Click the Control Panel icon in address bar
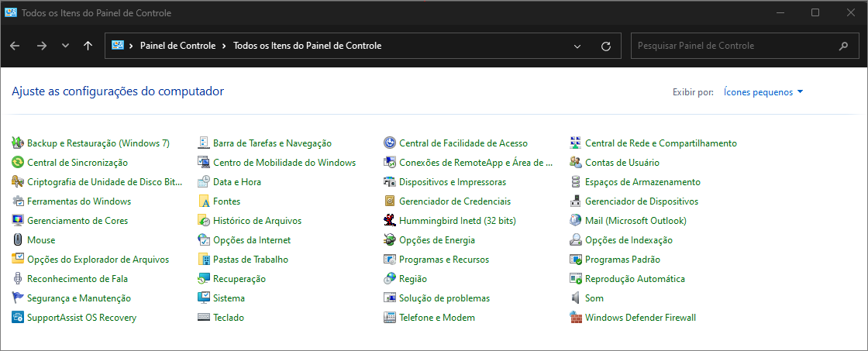The width and height of the screenshot is (868, 351). pyautogui.click(x=117, y=46)
